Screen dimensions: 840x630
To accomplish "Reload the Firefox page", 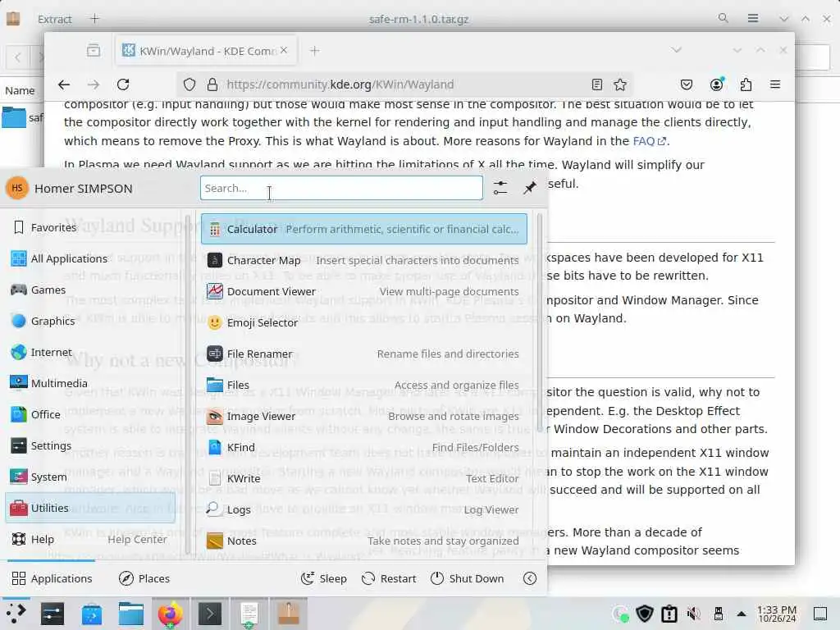I will [x=123, y=84].
